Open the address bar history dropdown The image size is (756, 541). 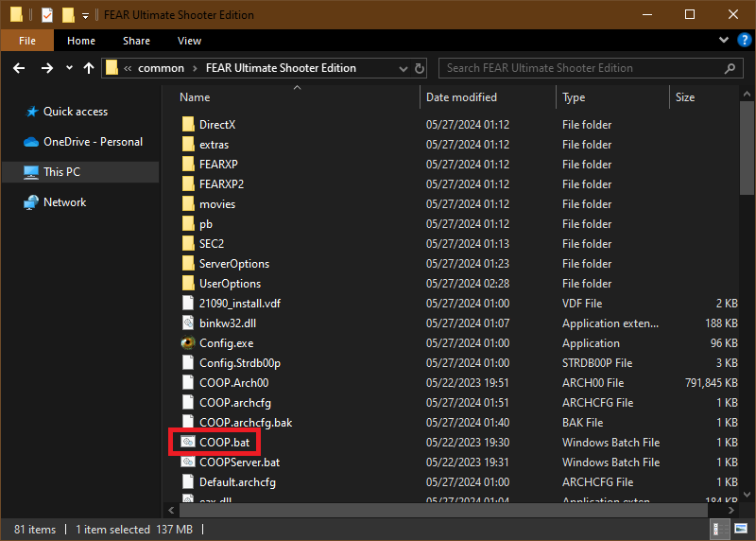pyautogui.click(x=404, y=68)
